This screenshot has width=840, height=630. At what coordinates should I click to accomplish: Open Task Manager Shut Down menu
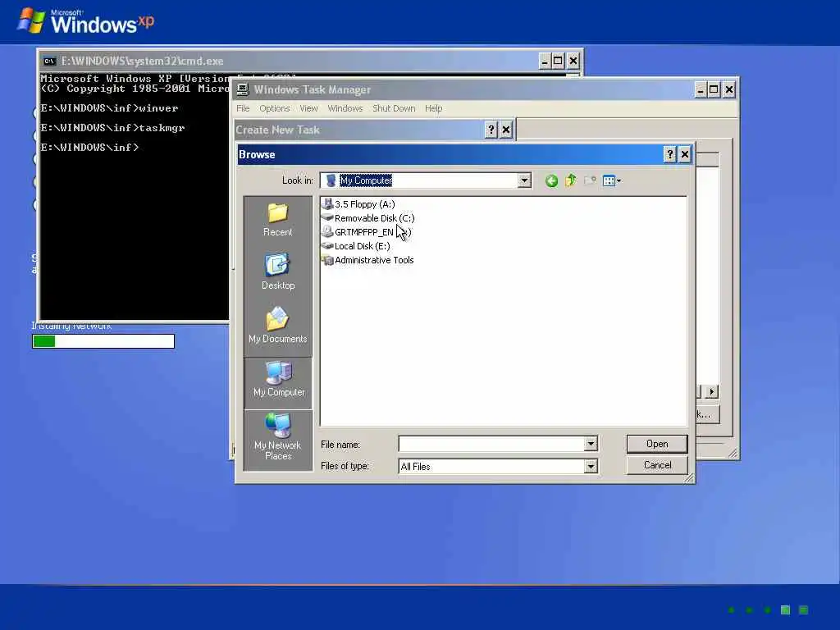394,108
